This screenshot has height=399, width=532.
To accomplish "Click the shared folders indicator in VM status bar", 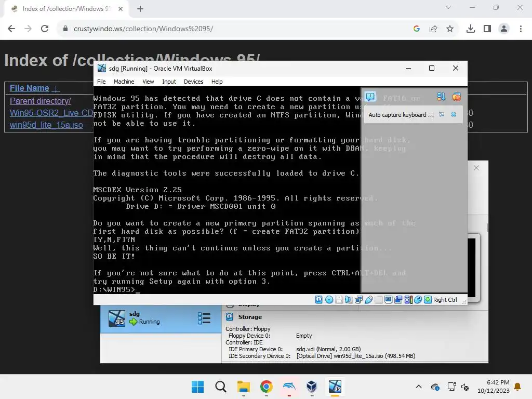I will pos(378,300).
